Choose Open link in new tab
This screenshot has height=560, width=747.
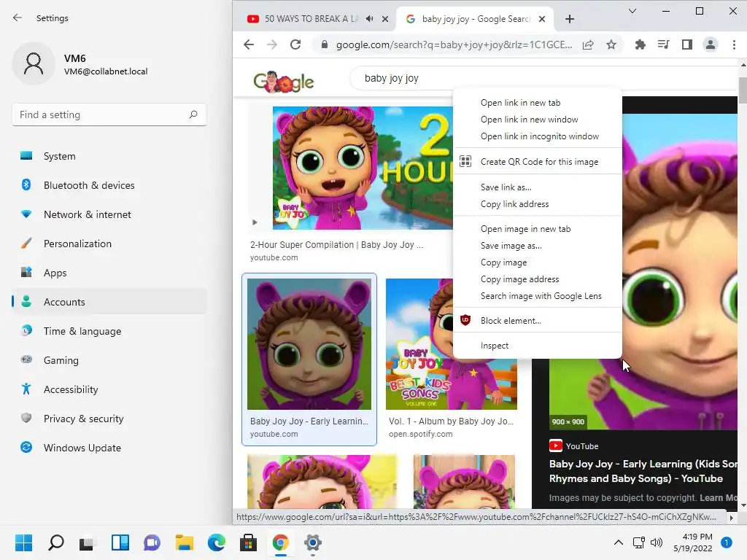[538, 103]
